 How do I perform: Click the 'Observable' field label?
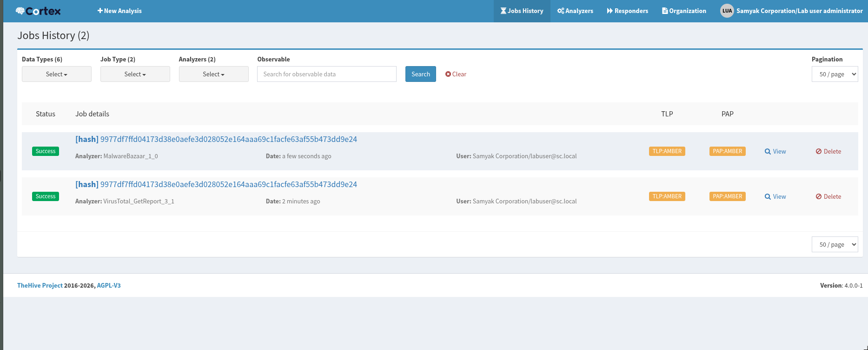(273, 59)
